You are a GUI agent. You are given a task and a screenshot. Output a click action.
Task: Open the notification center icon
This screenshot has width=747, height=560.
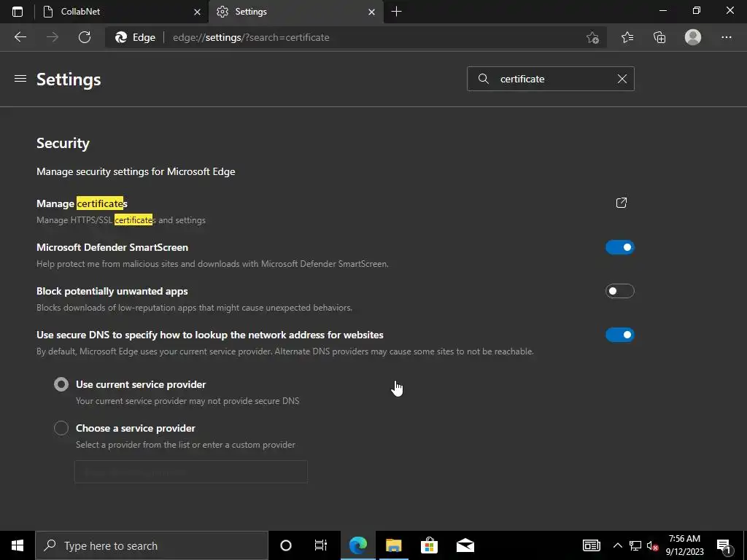[724, 545]
